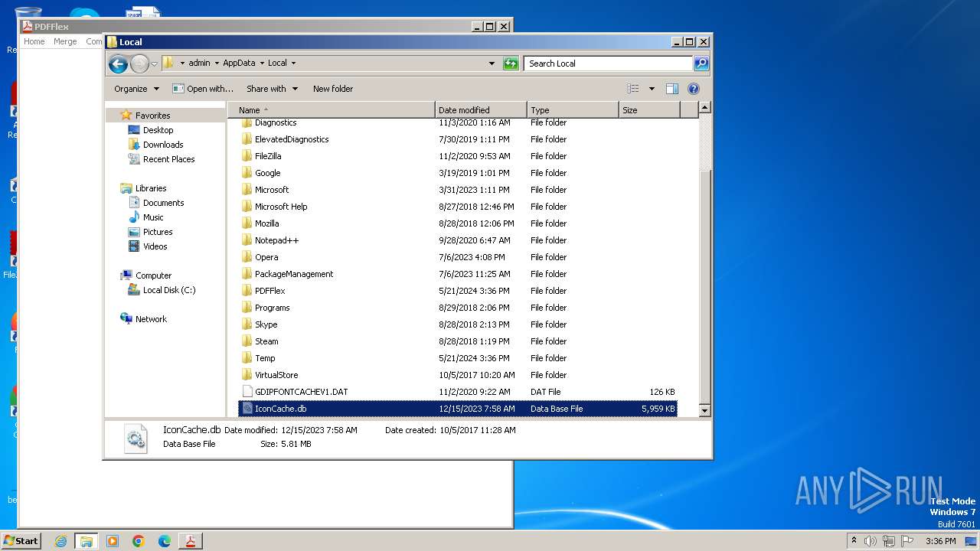This screenshot has width=980, height=551.
Task: Create a New folder
Action: (333, 89)
